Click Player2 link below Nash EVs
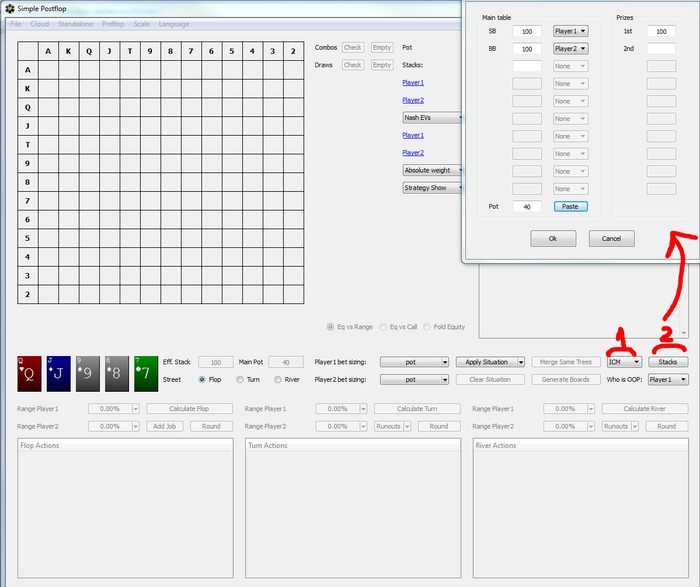The image size is (700, 587). [413, 153]
